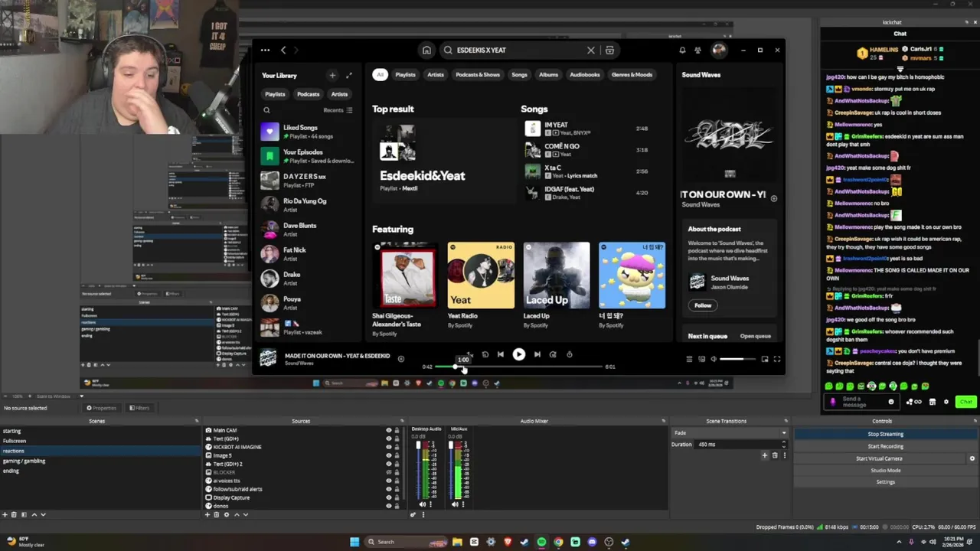Open the Spotify three-dot menu
The width and height of the screenshot is (980, 551).
pyautogui.click(x=265, y=51)
